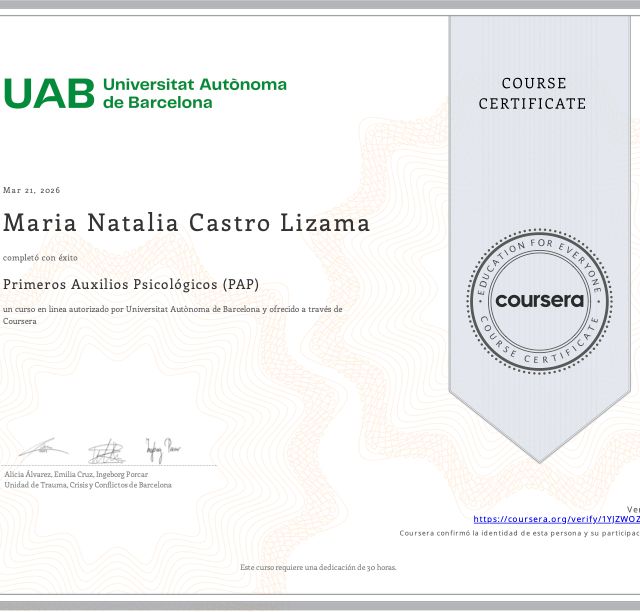Click the Coursera circular seal
640x612 pixels.
539,301
